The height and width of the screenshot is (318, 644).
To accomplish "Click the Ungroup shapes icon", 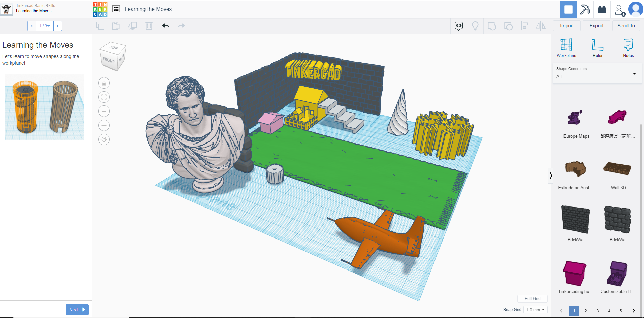I will click(508, 26).
